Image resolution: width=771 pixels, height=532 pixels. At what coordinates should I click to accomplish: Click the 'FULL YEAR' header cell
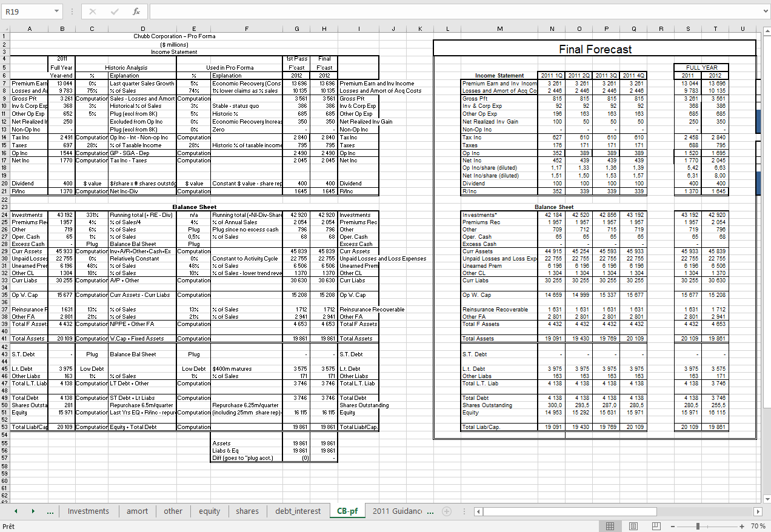[x=702, y=68]
